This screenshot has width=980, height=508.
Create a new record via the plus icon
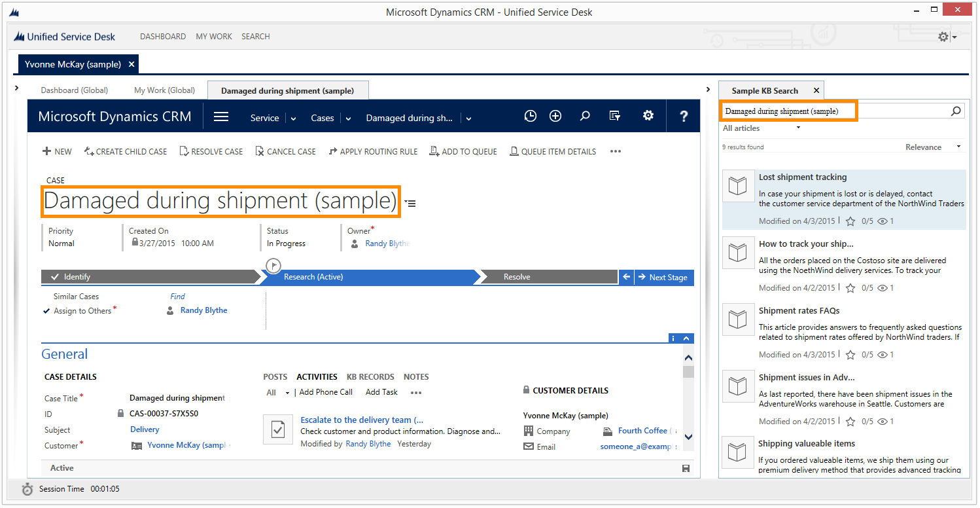[x=555, y=115]
